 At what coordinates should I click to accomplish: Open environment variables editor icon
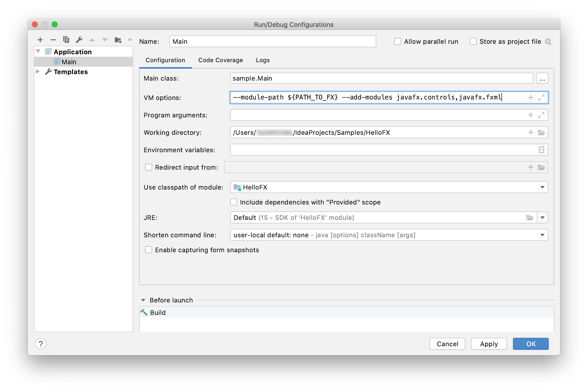[541, 150]
